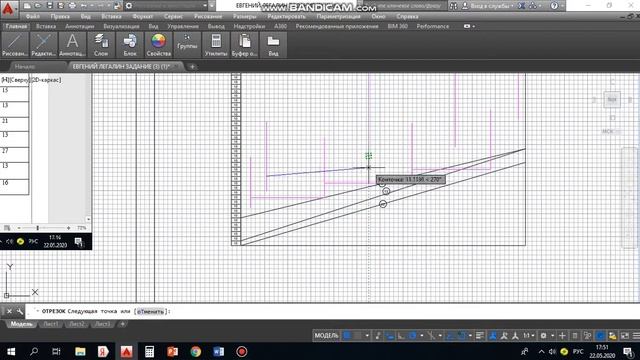
Task: Click the Save icon in quick access toolbar
Action: coord(49,6)
